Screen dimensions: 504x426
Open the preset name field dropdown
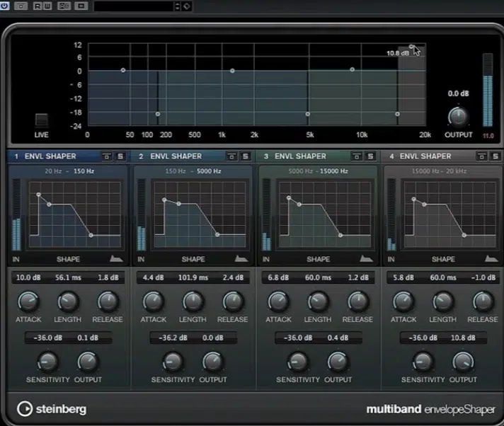click(x=134, y=6)
